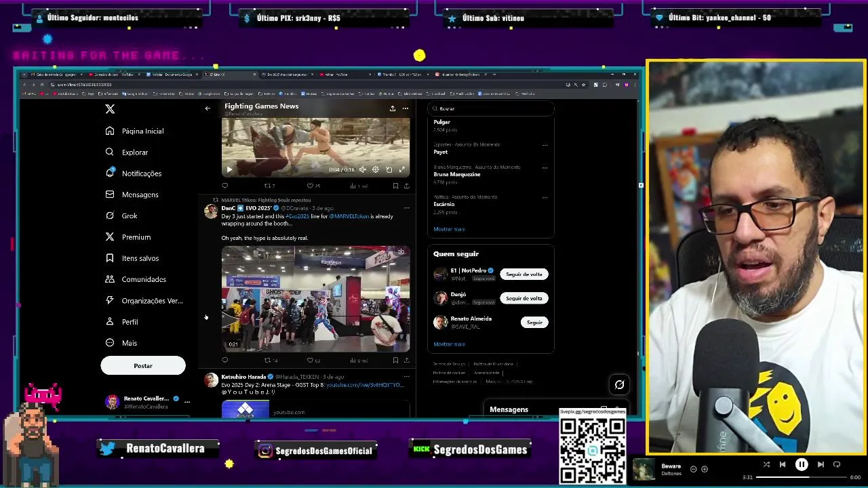This screenshot has height=488, width=868.
Task: Open Organizações Verificadas in sidebar
Action: pos(144,301)
